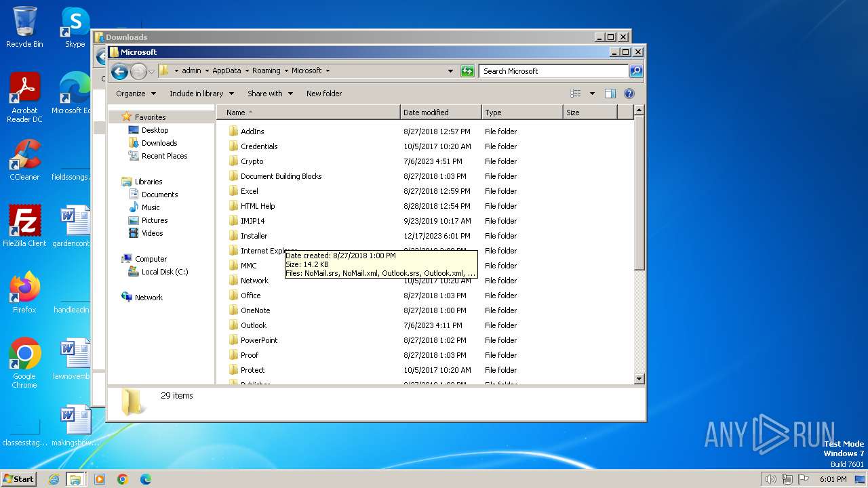This screenshot has height=488, width=868.
Task: Click the clock showing 6:01 PM
Action: 833,479
